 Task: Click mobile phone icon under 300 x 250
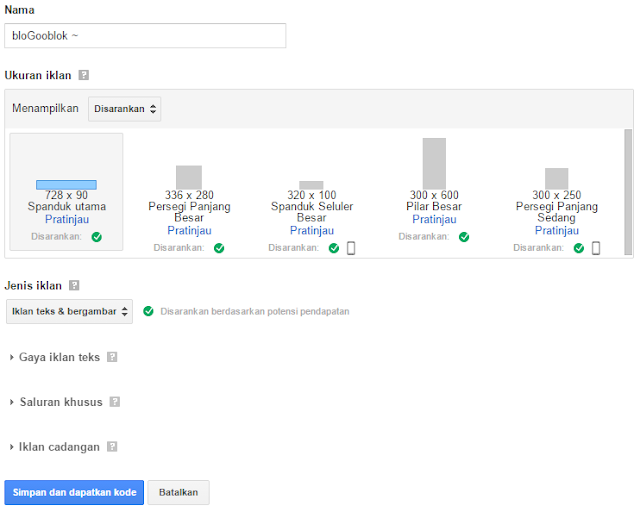[x=596, y=248]
